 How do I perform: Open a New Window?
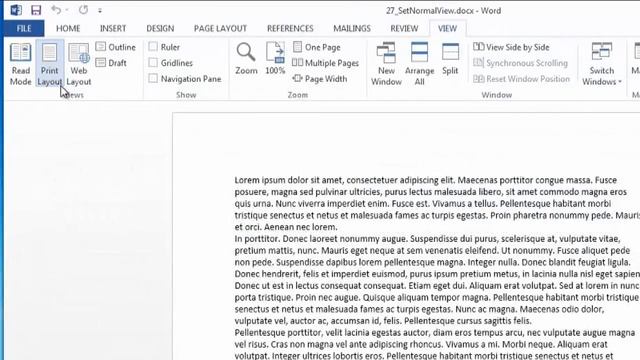[386, 64]
